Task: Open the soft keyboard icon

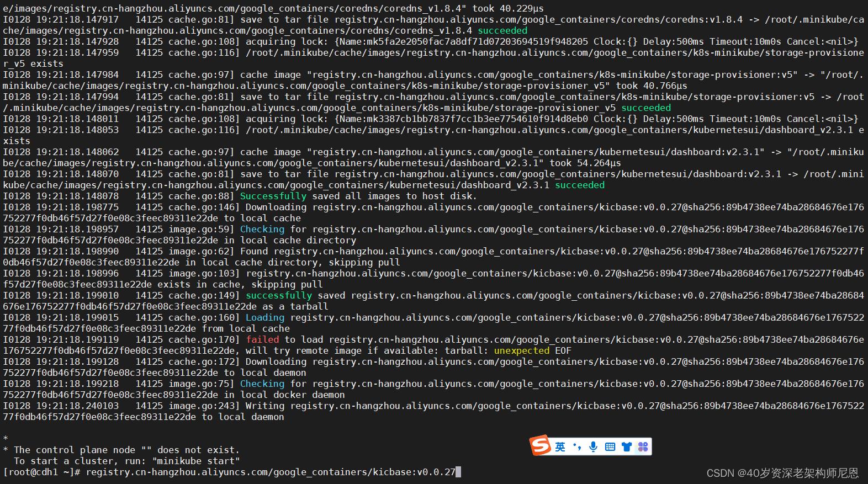Action: [610, 446]
